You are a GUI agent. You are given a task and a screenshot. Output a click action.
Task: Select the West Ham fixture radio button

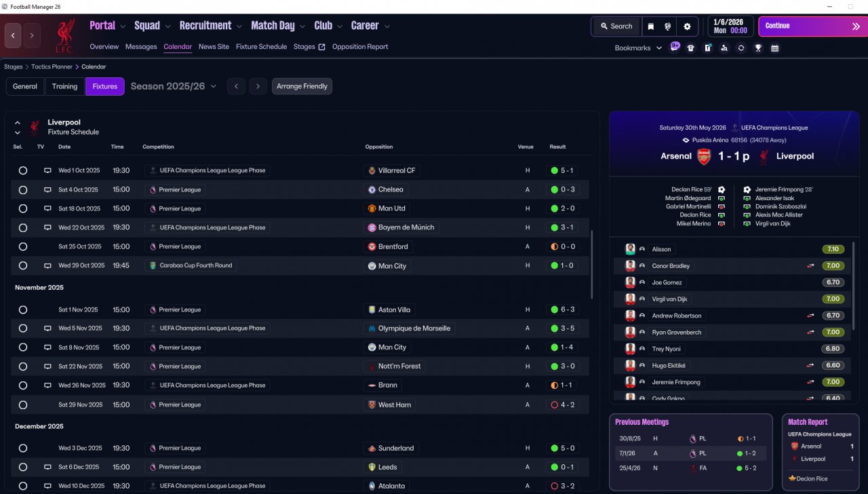23,405
